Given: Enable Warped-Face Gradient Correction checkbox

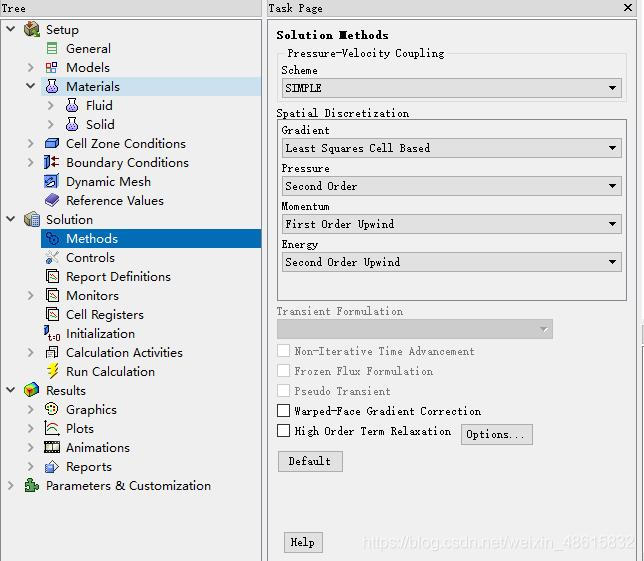Looking at the screenshot, I should 284,411.
